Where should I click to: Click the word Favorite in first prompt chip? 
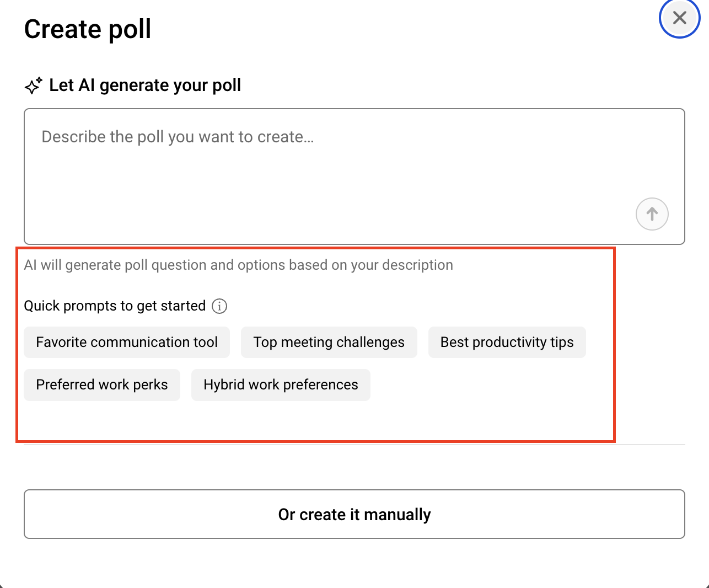[61, 343]
